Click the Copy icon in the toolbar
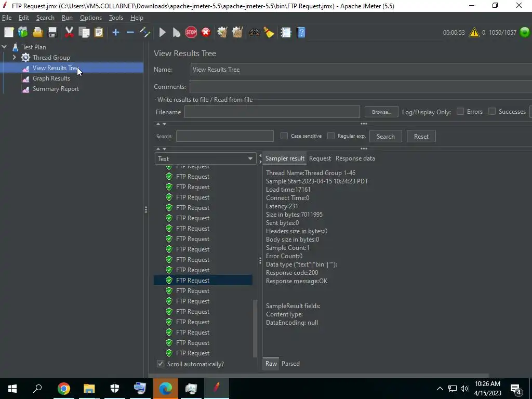This screenshot has width=532, height=399. point(84,33)
